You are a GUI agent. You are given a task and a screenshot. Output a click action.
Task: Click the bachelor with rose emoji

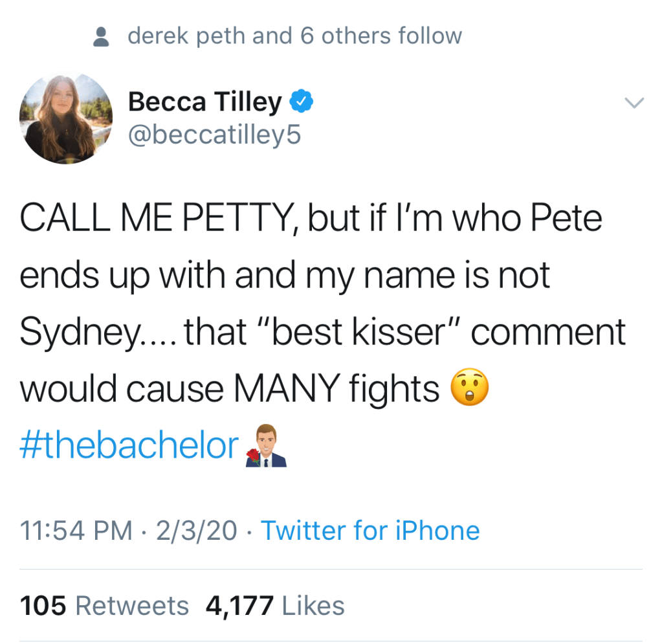point(266,446)
